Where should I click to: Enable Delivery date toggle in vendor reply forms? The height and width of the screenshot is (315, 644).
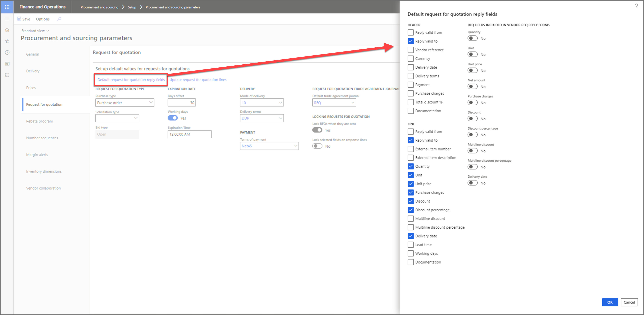(472, 183)
